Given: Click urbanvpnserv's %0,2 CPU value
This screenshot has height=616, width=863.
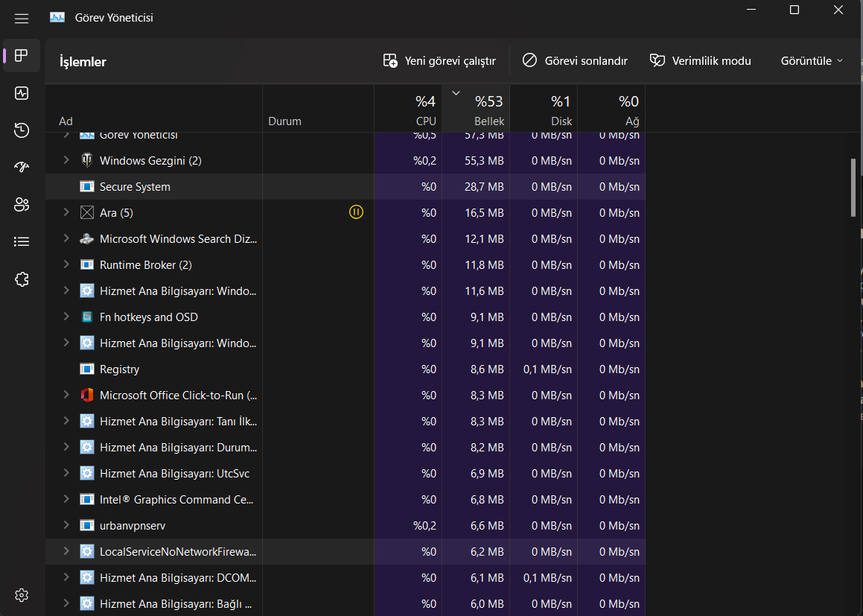Looking at the screenshot, I should pyautogui.click(x=425, y=526).
